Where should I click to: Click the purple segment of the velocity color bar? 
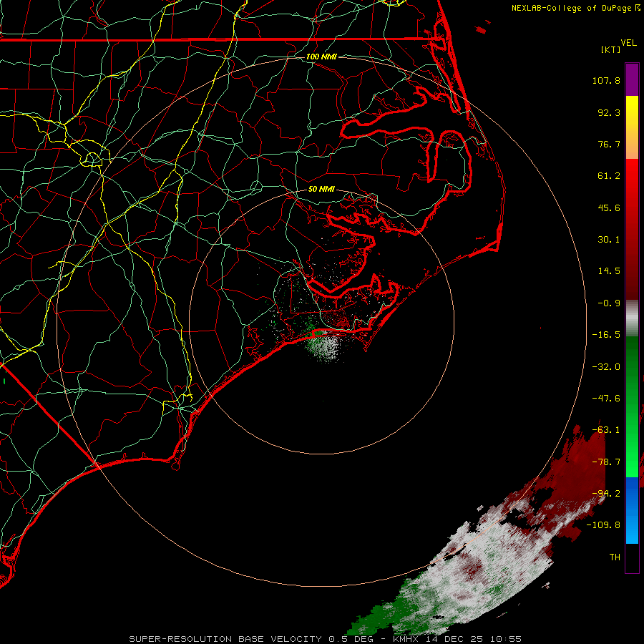[632, 79]
